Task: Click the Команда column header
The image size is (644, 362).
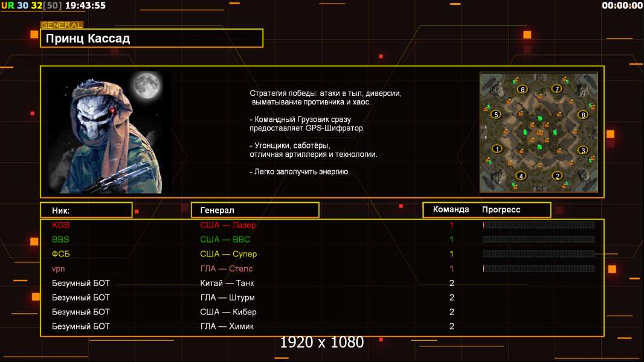Action: pyautogui.click(x=451, y=209)
